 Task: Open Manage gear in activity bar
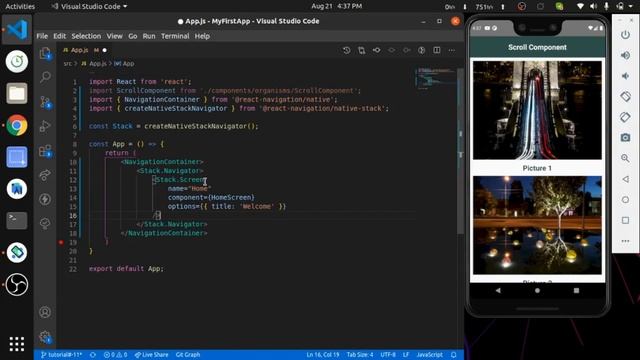point(45,337)
